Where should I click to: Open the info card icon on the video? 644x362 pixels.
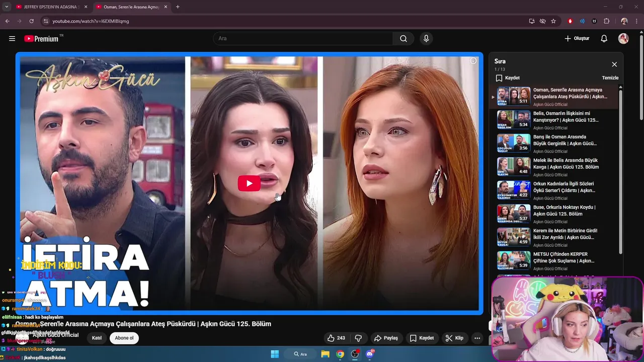[473, 61]
